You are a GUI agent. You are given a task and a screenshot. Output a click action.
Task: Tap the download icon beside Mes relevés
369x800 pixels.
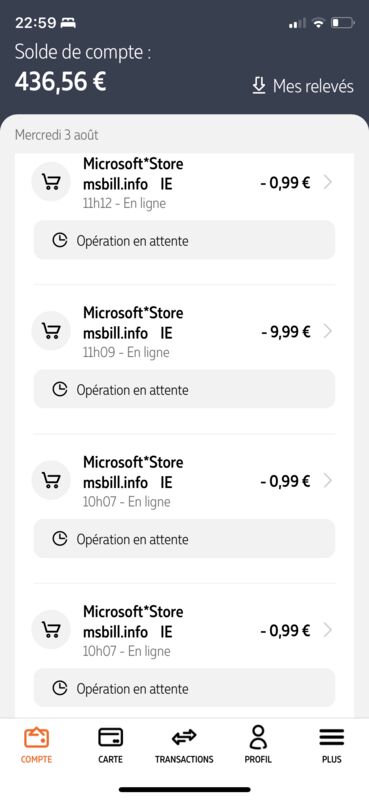click(259, 86)
